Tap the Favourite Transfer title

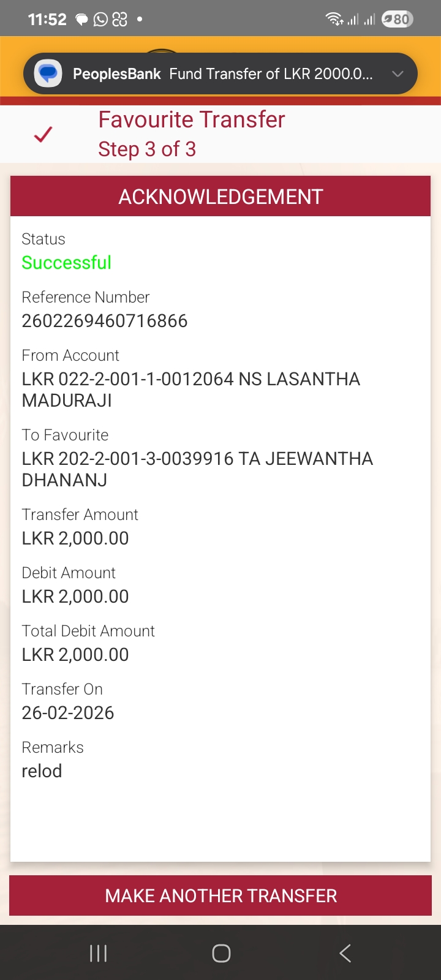pyautogui.click(x=192, y=119)
